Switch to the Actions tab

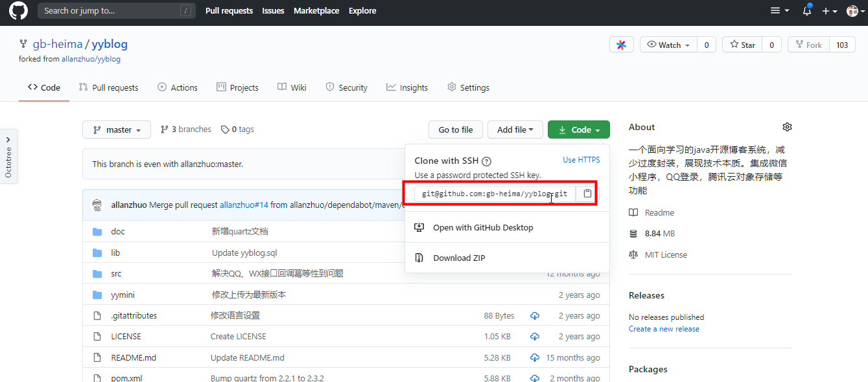178,87
